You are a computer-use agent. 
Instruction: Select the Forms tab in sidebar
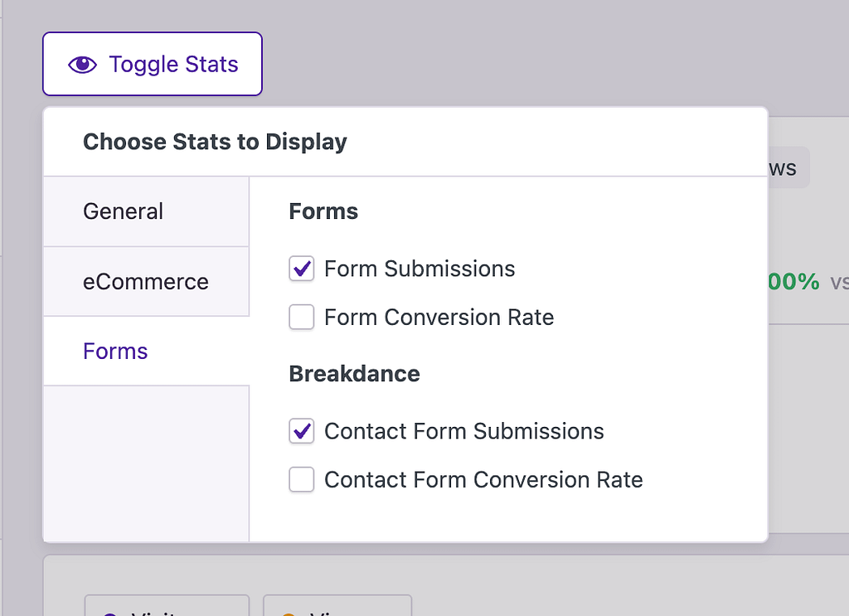click(146, 351)
